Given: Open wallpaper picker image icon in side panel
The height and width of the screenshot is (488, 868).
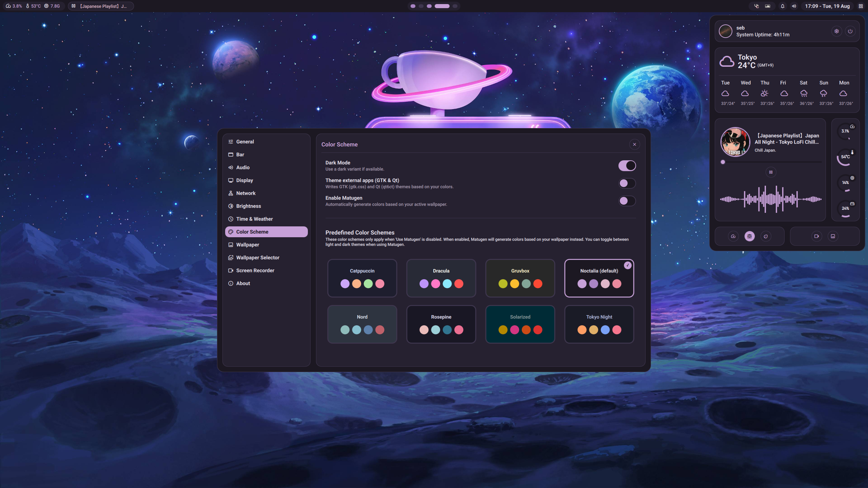Looking at the screenshot, I should [833, 236].
